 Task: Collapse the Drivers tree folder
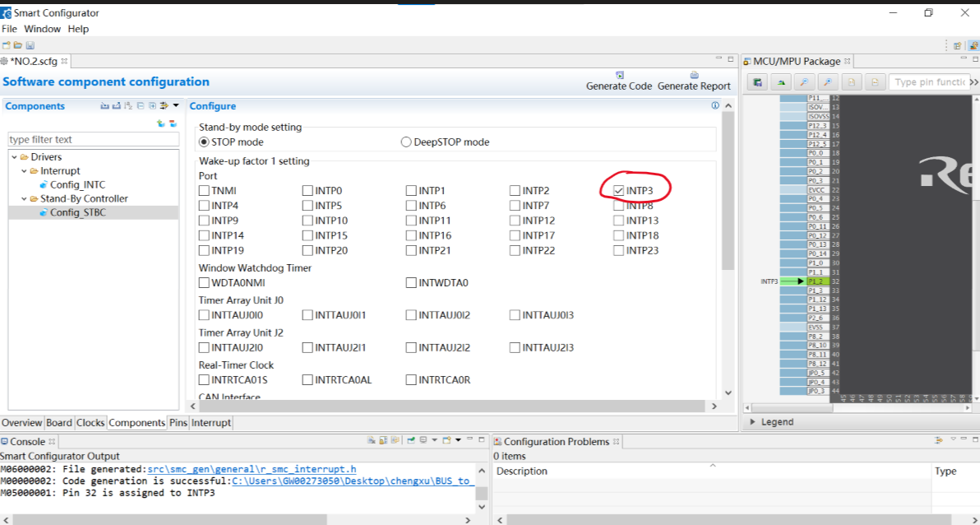[x=14, y=157]
